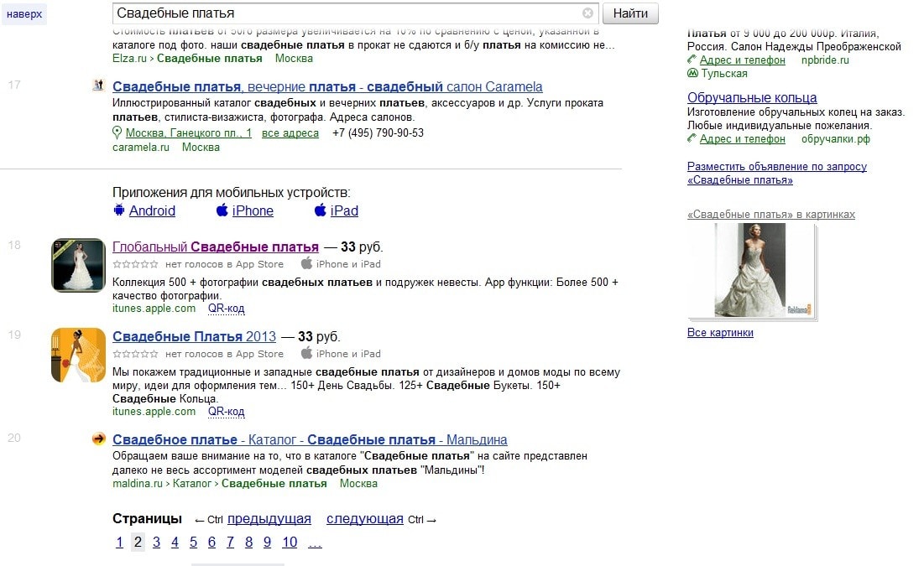Open the white wedding dress app icon
The width and height of the screenshot is (924, 566).
[78, 265]
